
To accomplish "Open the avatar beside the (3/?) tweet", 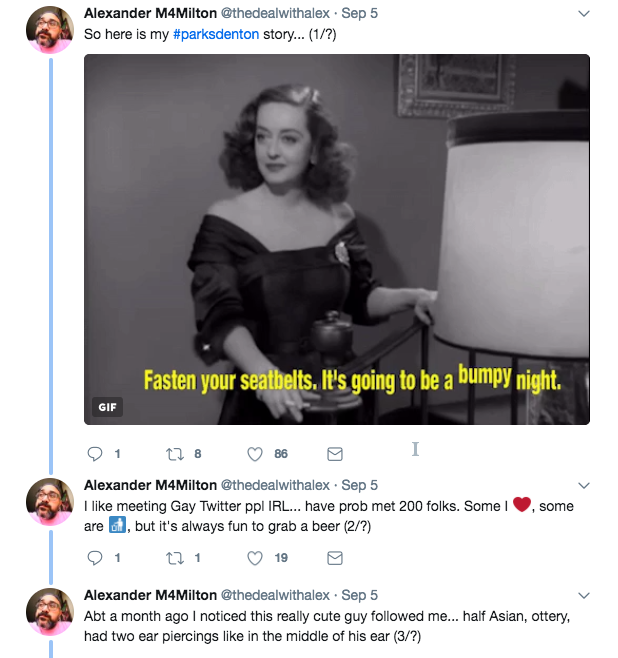I will click(x=50, y=612).
